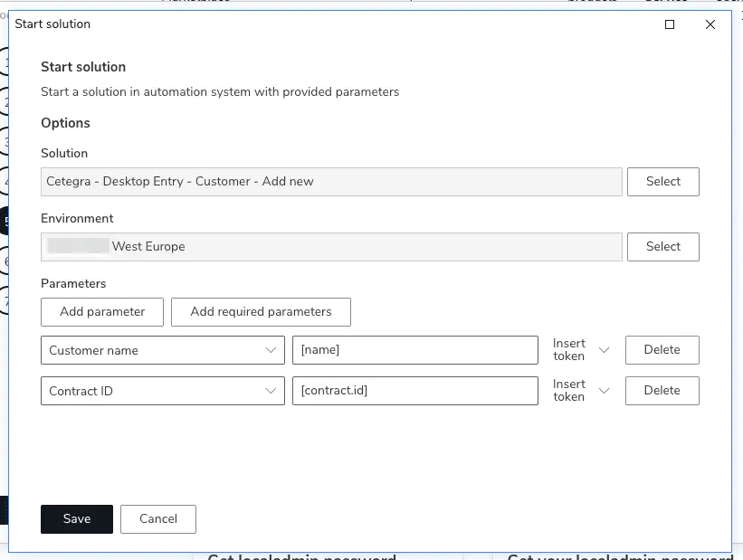The image size is (743, 560).
Task: Close the Start solution dialog with the X
Action: (710, 24)
